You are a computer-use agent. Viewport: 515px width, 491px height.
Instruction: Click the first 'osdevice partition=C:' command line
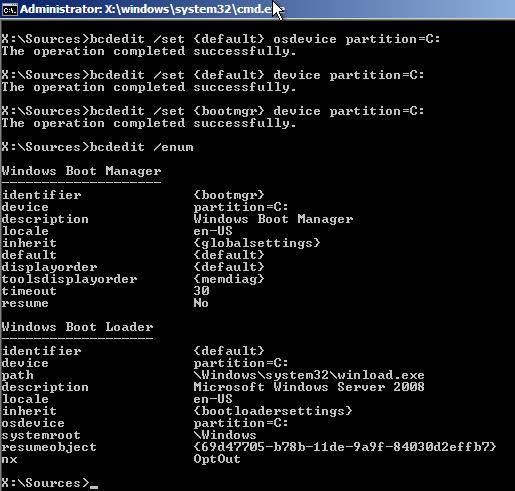coord(221,39)
